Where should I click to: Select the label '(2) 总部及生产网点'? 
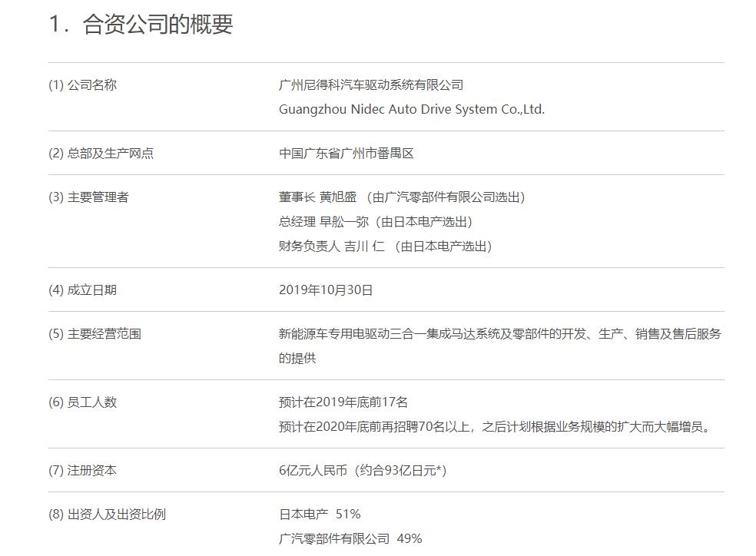(x=101, y=154)
